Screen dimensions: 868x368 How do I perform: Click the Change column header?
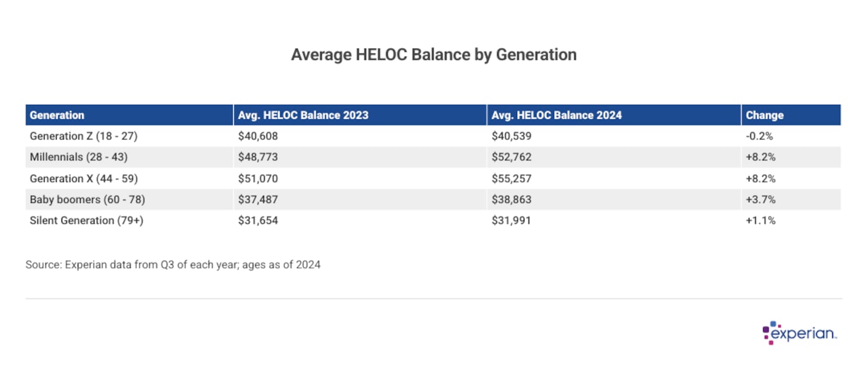tap(764, 115)
